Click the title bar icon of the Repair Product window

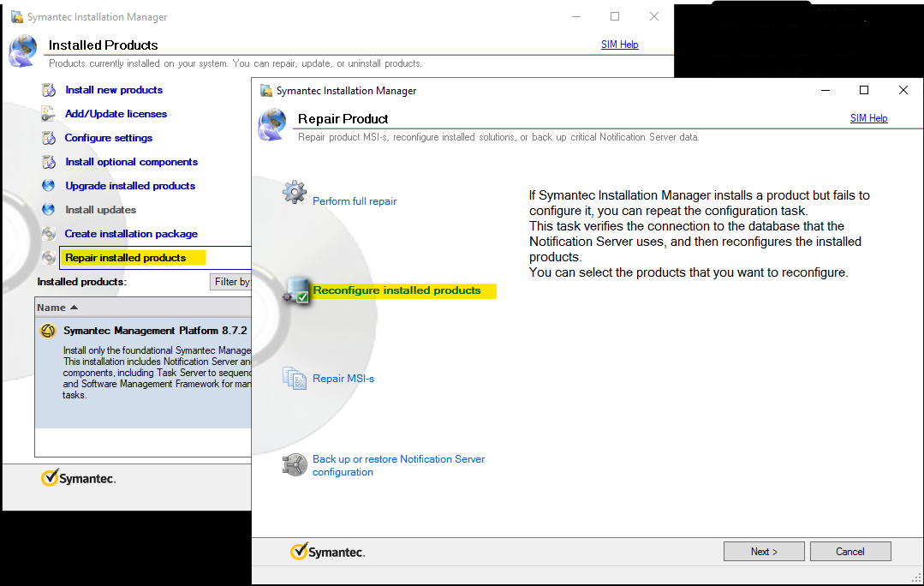(265, 90)
